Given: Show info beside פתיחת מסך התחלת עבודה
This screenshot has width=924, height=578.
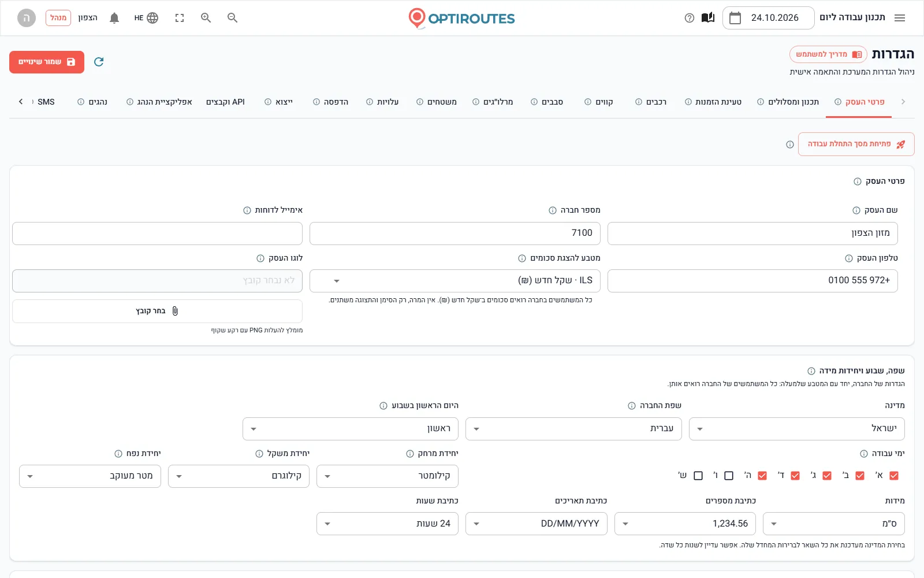Looking at the screenshot, I should (790, 144).
